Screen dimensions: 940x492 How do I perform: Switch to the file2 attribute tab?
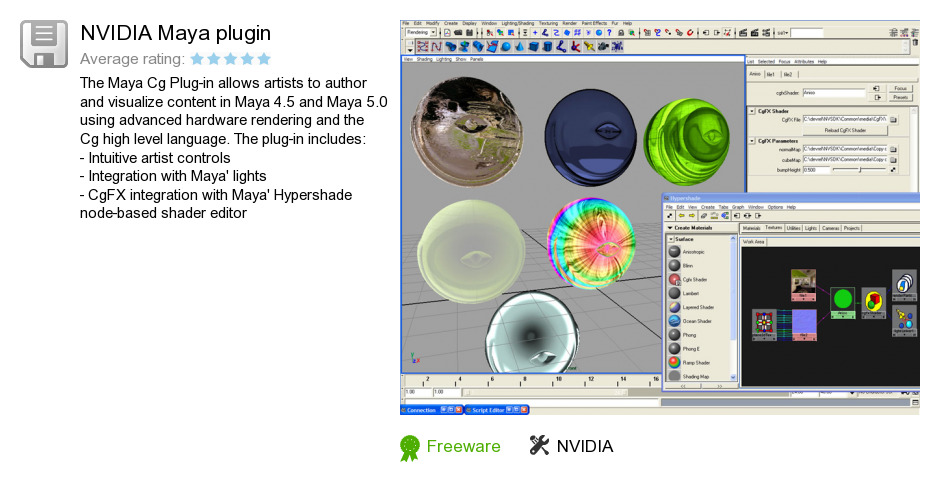tap(788, 74)
